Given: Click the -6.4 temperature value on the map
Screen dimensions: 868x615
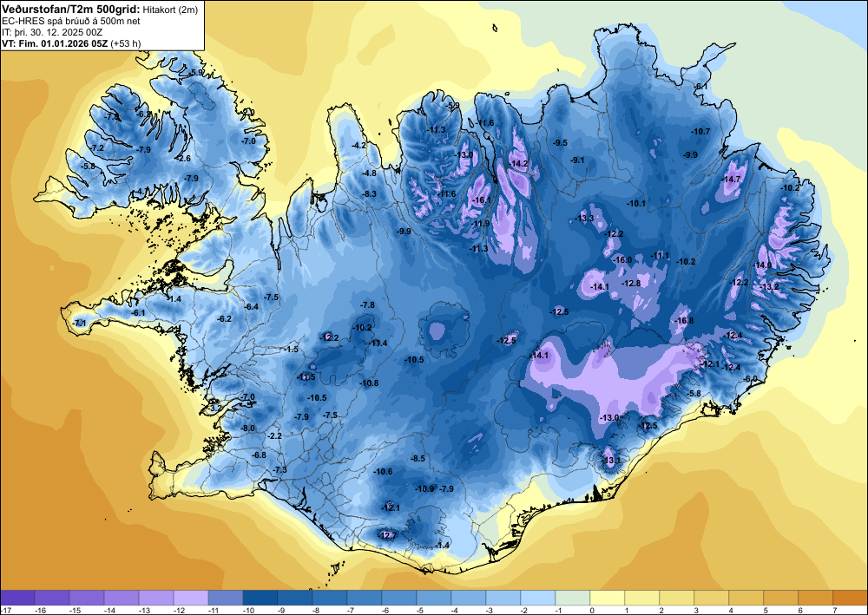Looking at the screenshot, I should (x=252, y=307).
